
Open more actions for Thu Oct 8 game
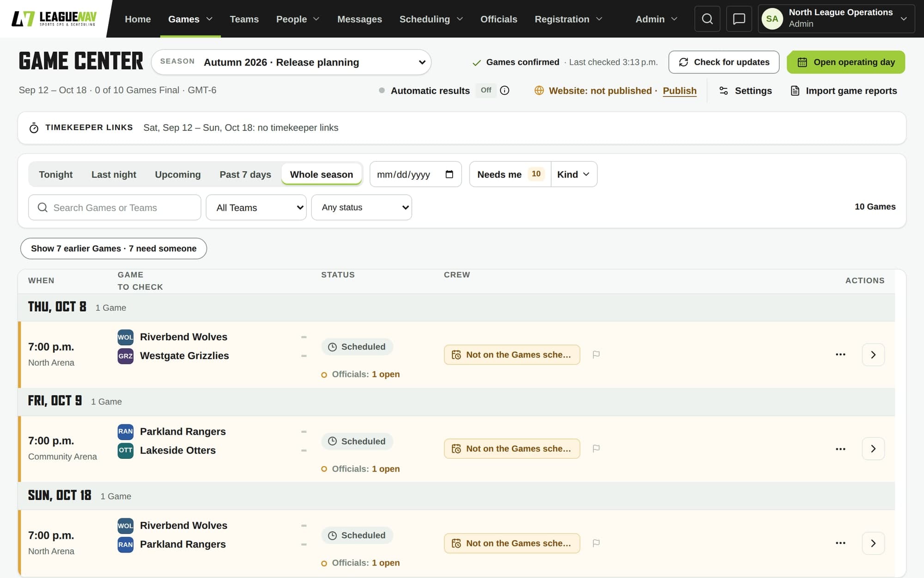(840, 355)
